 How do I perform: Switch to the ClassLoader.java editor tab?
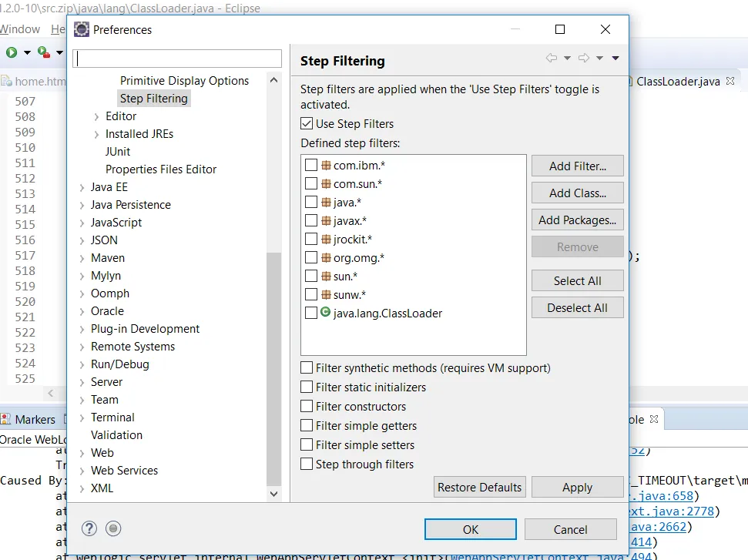[677, 82]
